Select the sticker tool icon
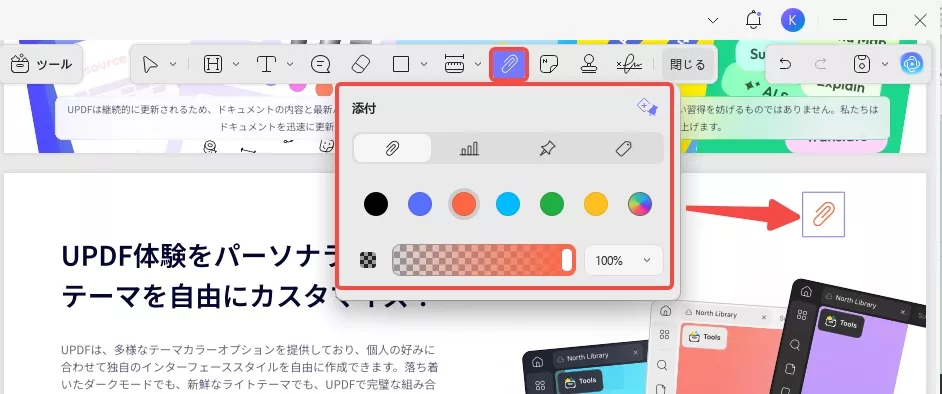The height and width of the screenshot is (394, 942). (x=548, y=64)
